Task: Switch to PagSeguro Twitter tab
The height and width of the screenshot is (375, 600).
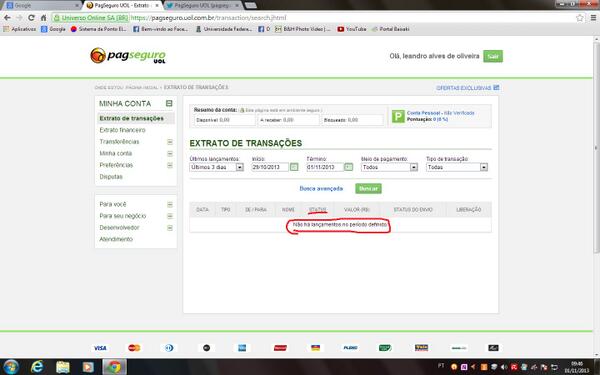Action: pyautogui.click(x=203, y=5)
